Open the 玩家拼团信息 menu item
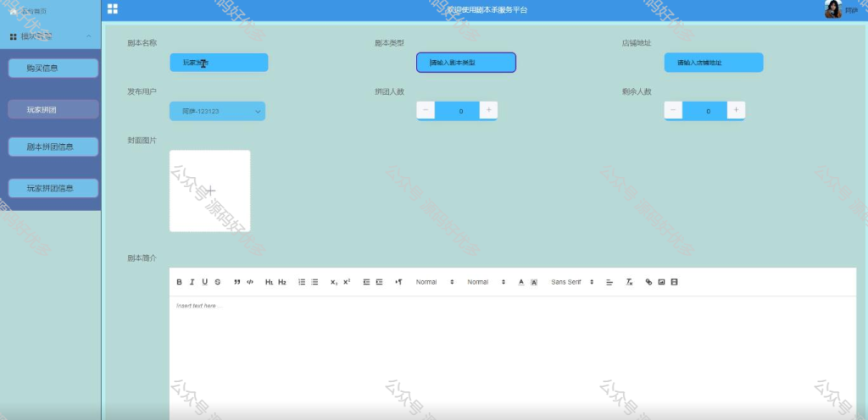 [x=53, y=188]
